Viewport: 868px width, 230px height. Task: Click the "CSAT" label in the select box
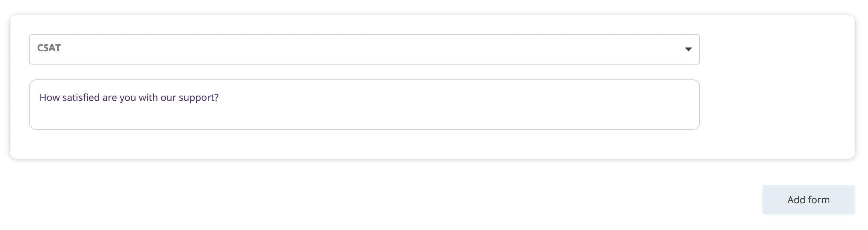49,48
